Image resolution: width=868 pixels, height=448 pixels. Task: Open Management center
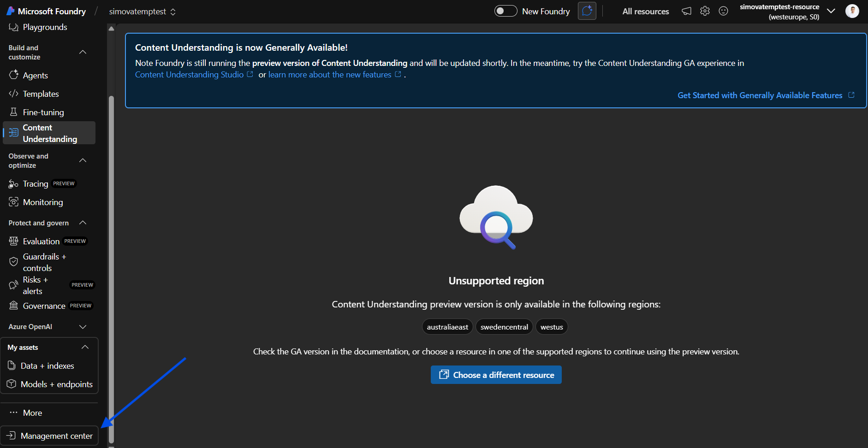tap(49, 436)
